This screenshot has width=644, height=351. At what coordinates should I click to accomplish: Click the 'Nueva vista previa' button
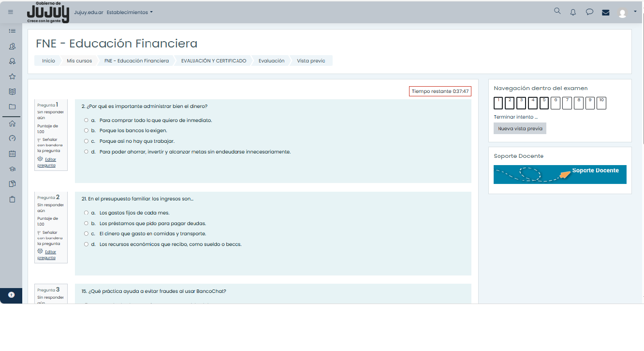coord(520,129)
